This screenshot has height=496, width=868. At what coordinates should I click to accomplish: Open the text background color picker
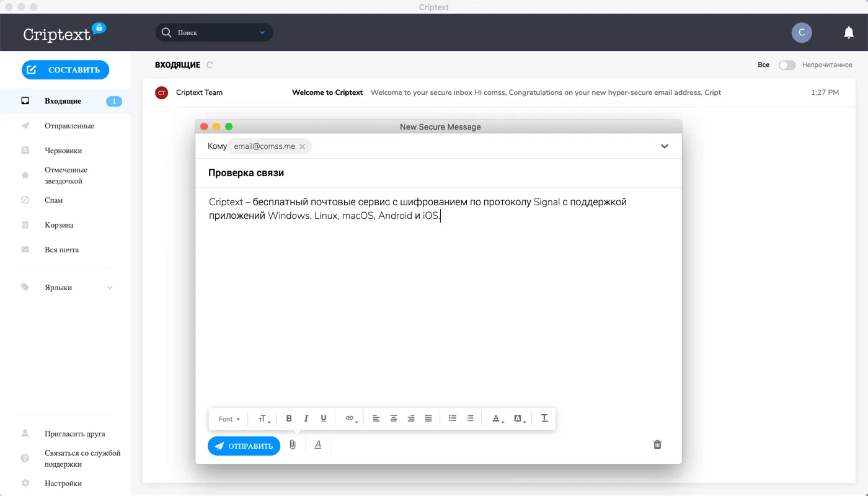pos(520,419)
